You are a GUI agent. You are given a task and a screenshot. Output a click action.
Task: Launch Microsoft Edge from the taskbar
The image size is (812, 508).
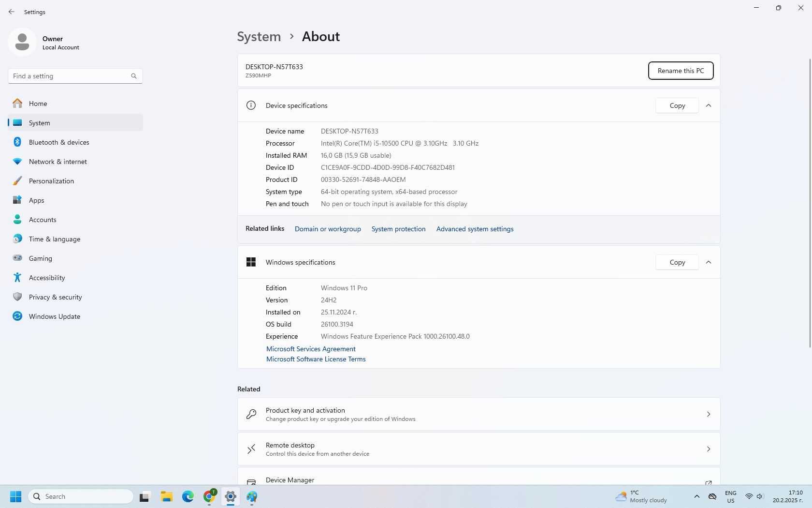pos(188,496)
